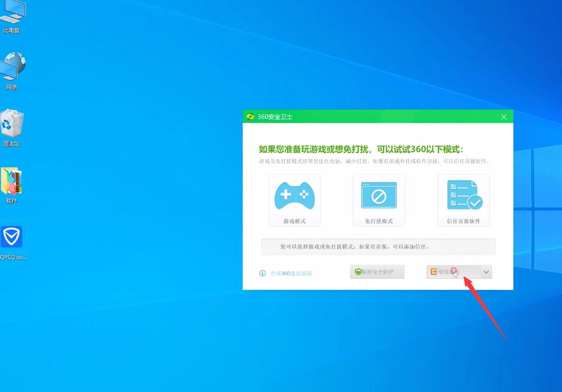Click the info icon beside 告诉360退出原因
This screenshot has height=392, width=562.
point(262,273)
